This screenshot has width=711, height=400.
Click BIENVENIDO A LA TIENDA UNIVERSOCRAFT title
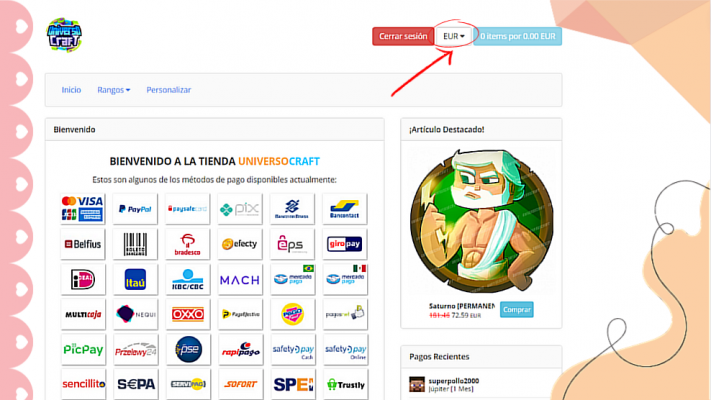tap(214, 161)
